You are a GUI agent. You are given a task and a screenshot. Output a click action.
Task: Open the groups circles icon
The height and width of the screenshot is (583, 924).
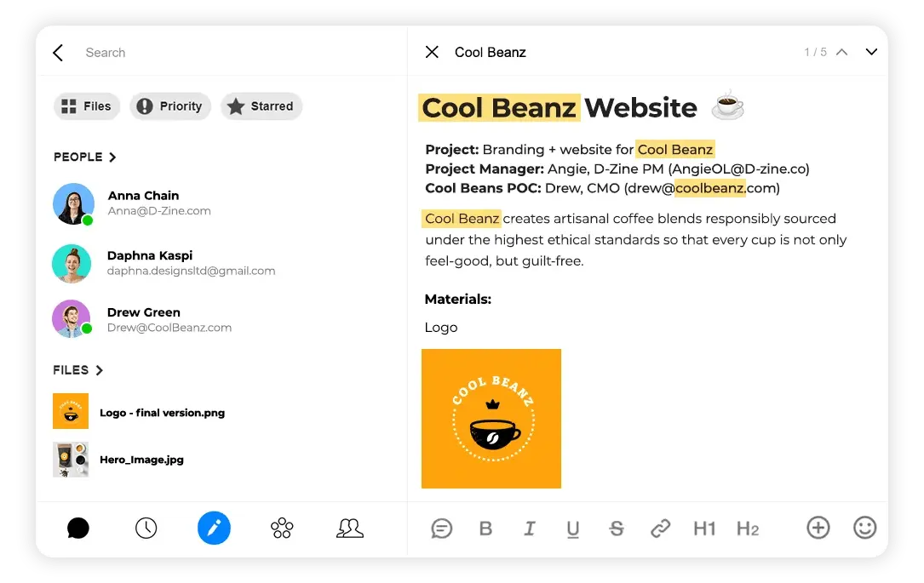tap(282, 529)
